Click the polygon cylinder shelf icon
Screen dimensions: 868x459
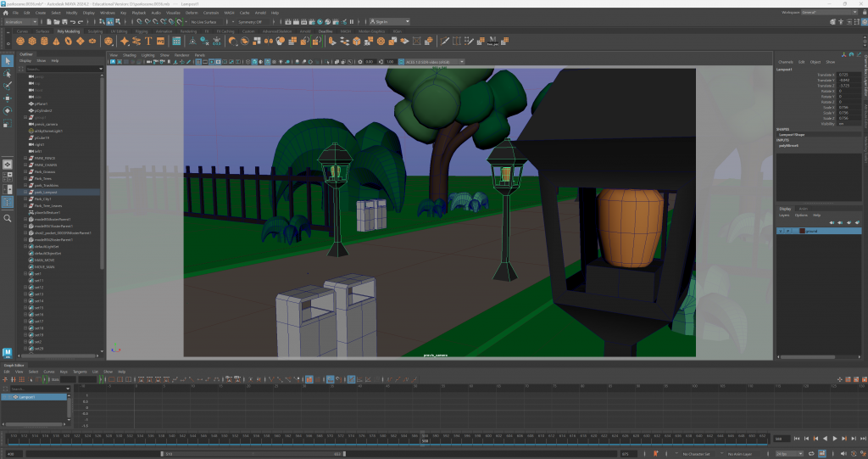pos(44,41)
